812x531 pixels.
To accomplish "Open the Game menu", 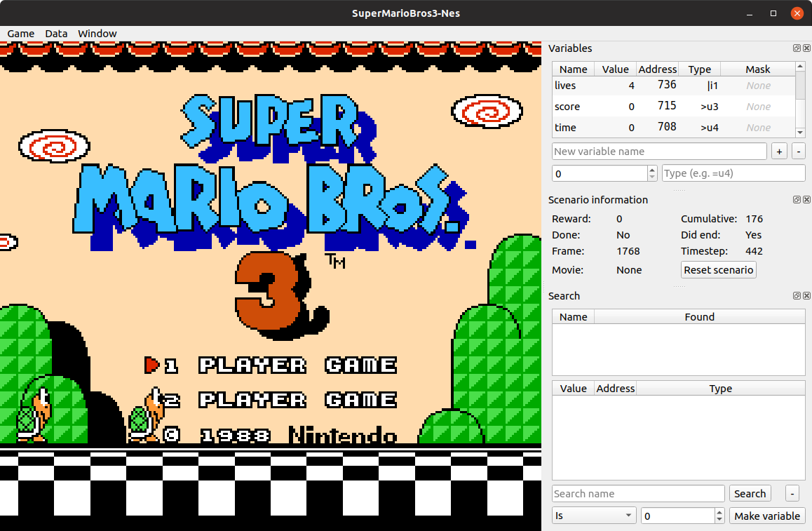I will (x=21, y=34).
